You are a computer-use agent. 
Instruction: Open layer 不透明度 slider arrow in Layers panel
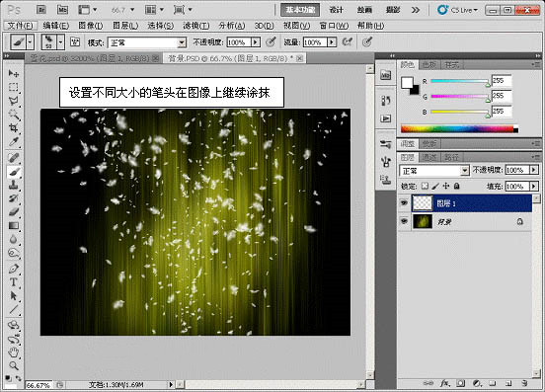(x=534, y=170)
